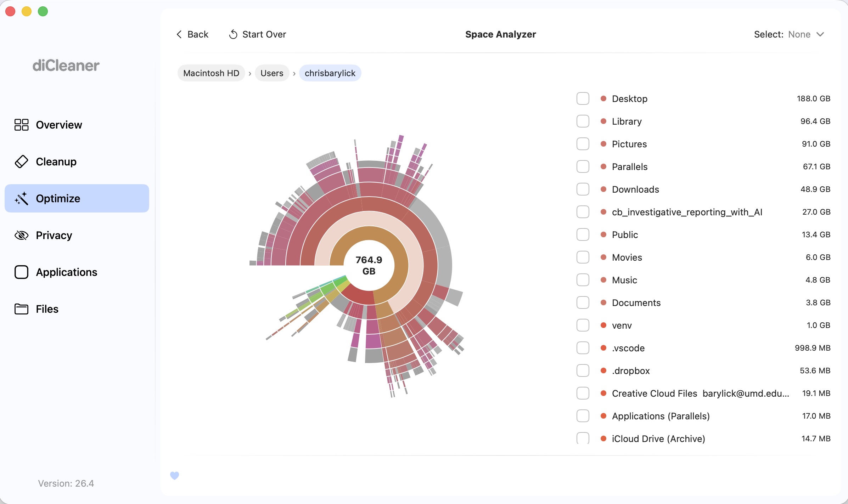
Task: Click the 764.9 GB chart center
Action: tap(369, 265)
